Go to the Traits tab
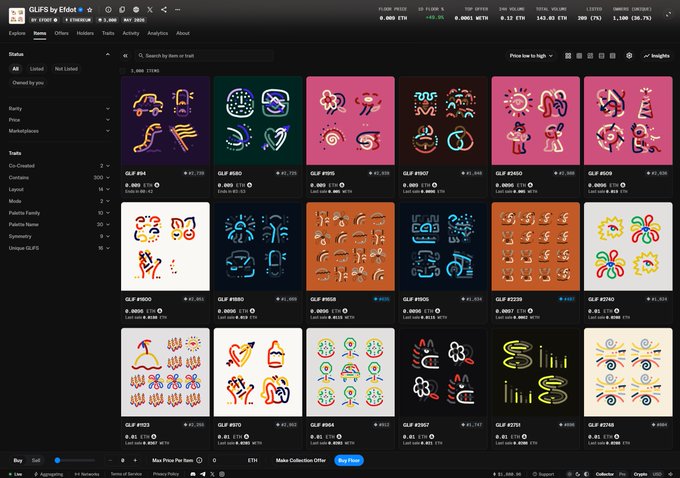The height and width of the screenshot is (478, 680). [x=108, y=33]
